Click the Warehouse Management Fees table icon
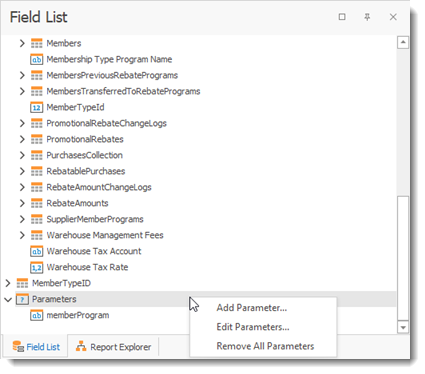This screenshot has width=425, height=374. click(37, 235)
